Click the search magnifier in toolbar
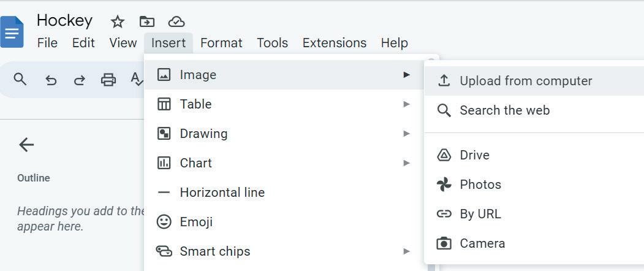Screen dimensions: 644x271 click(x=20, y=79)
